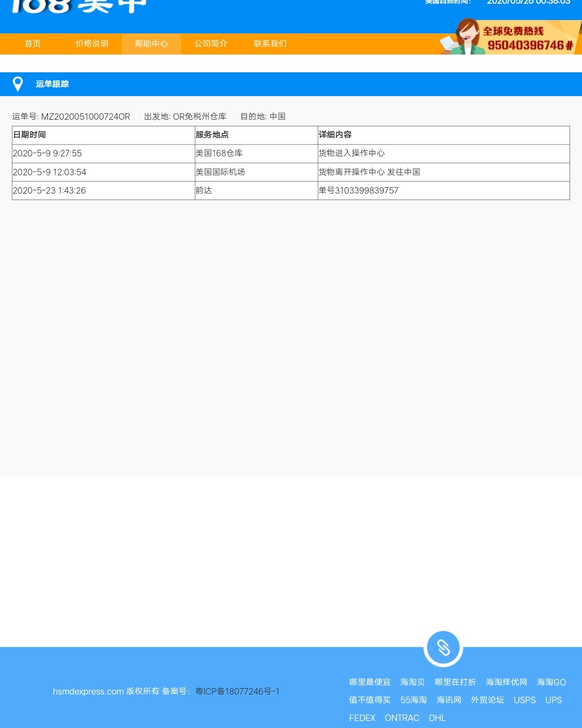This screenshot has width=582, height=728.
Task: Click the 168 美中 site logo
Action: [x=79, y=6]
